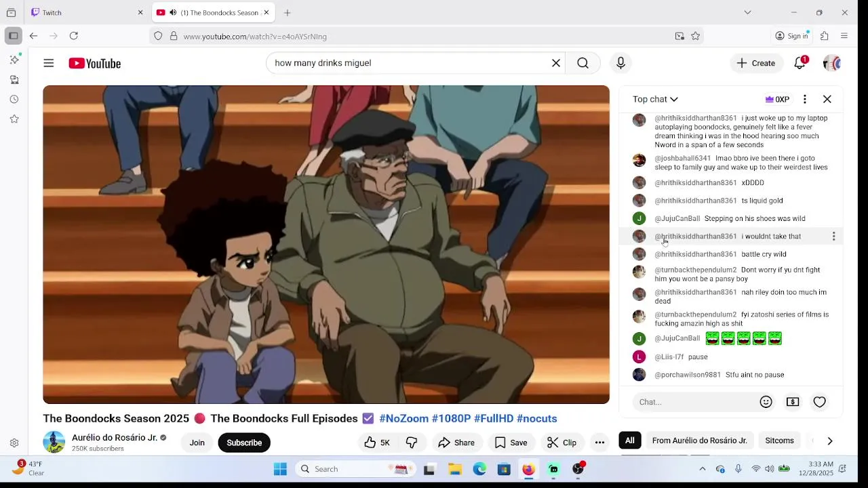This screenshot has width=868, height=488.
Task: Open the Firefox extensions menu
Action: click(x=825, y=36)
